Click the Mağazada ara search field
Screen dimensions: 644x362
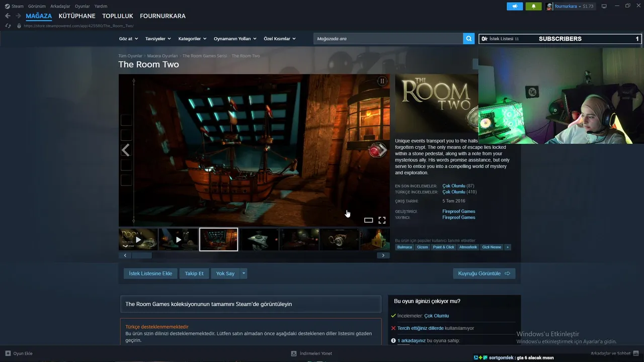click(388, 39)
